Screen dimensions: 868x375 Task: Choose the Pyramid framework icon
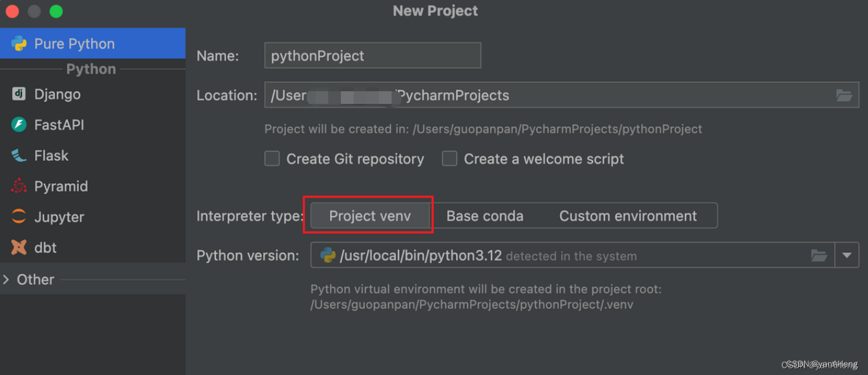17,186
